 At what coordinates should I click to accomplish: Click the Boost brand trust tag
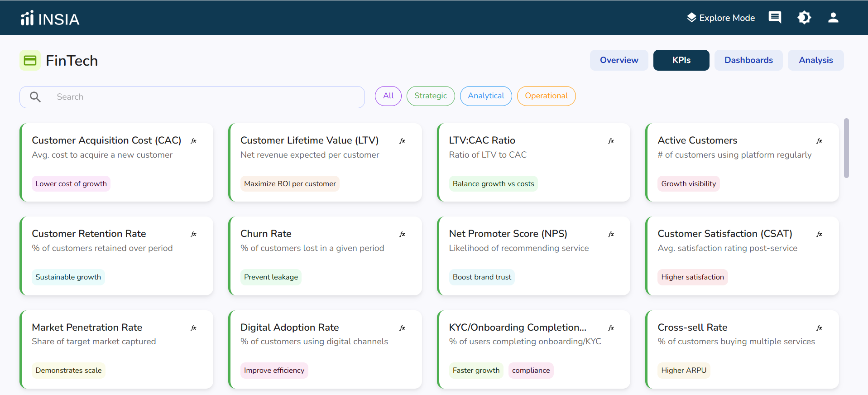click(x=482, y=277)
